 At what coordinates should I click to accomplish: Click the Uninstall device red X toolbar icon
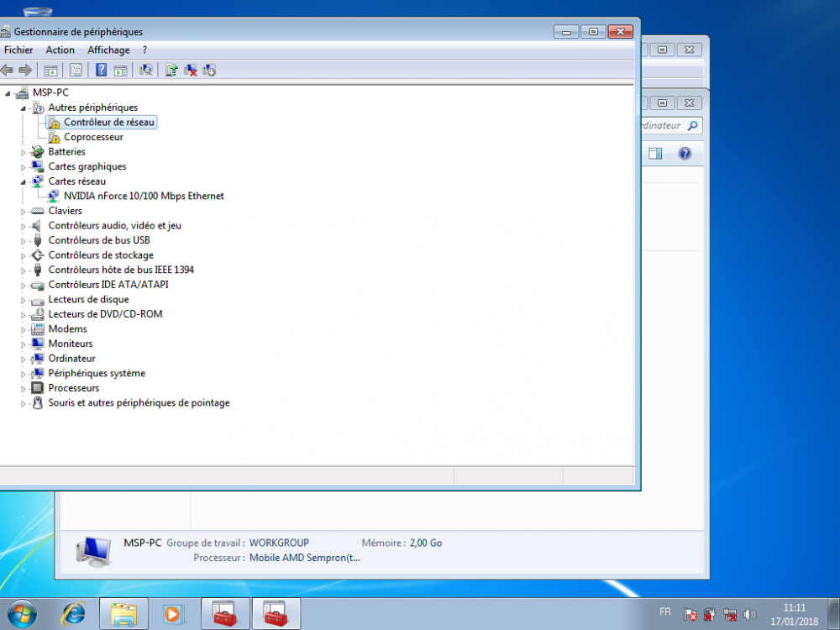click(x=190, y=71)
